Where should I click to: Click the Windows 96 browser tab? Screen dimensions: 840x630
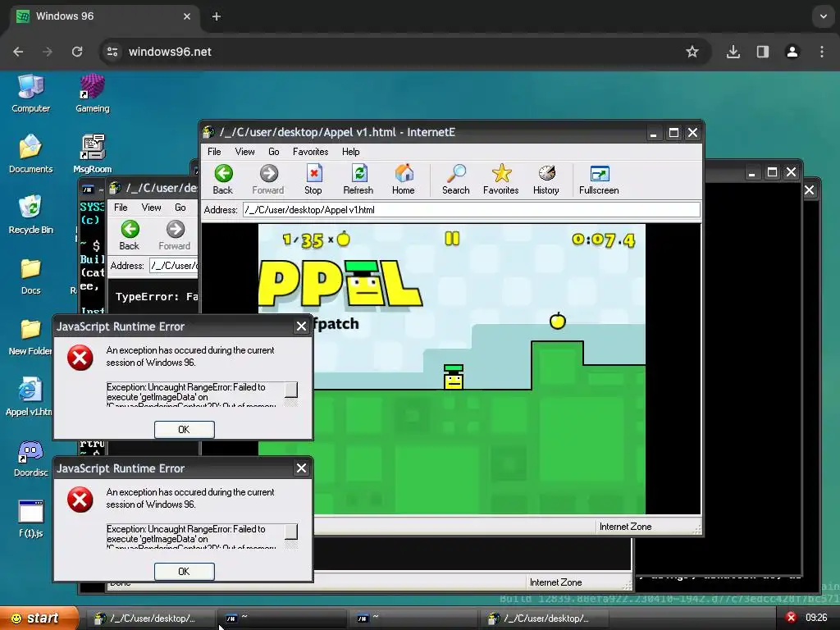104,16
